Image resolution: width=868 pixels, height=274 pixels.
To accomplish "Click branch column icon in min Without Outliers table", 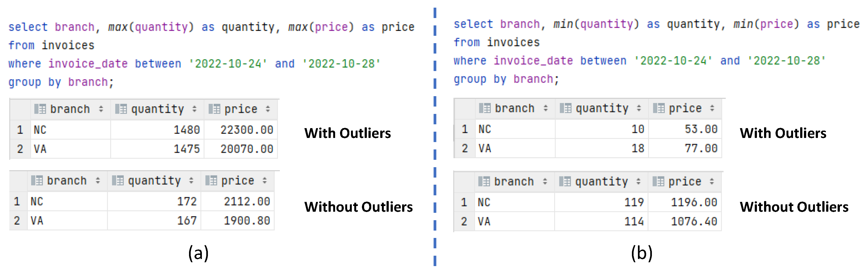I will tap(484, 182).
